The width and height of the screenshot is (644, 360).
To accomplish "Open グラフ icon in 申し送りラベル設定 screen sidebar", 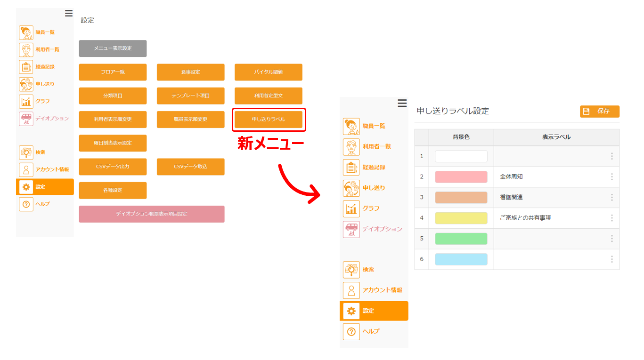I will pos(351,208).
